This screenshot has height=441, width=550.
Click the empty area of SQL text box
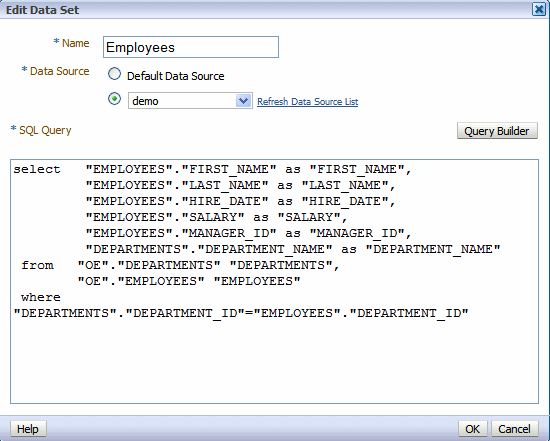[x=274, y=361]
